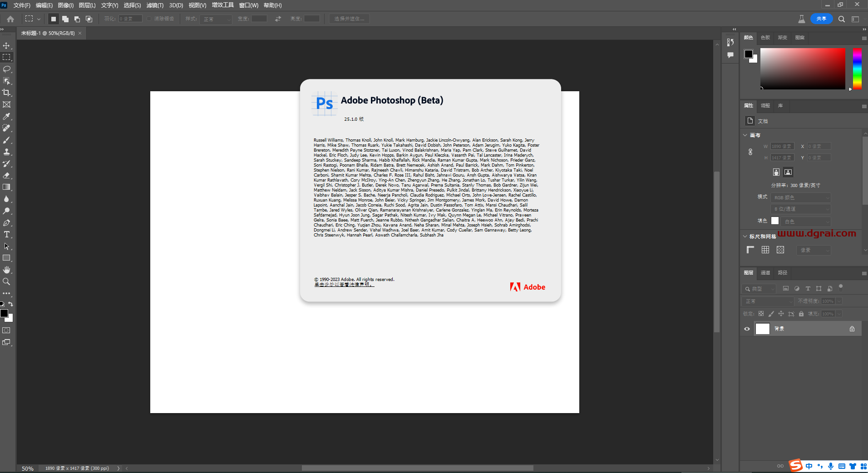Open the 不透明度 opacity dropdown arrow
The height and width of the screenshot is (473, 868).
click(839, 301)
